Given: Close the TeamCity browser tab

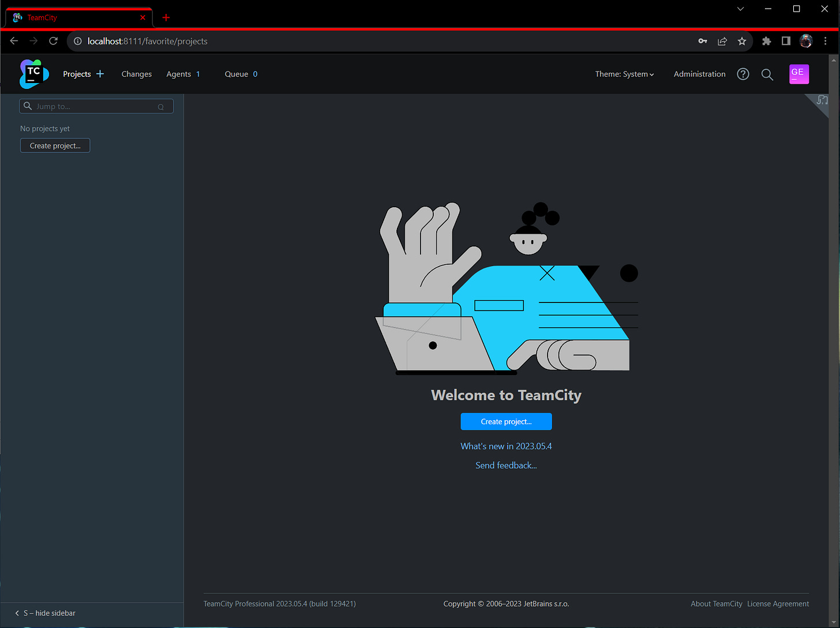Looking at the screenshot, I should click(x=142, y=17).
